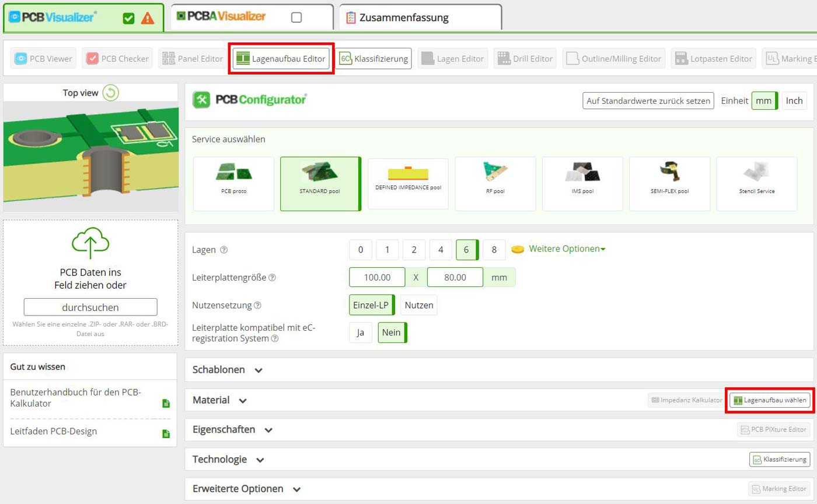Open the Lagenaufbau Editor
The image size is (817, 504).
pos(280,58)
